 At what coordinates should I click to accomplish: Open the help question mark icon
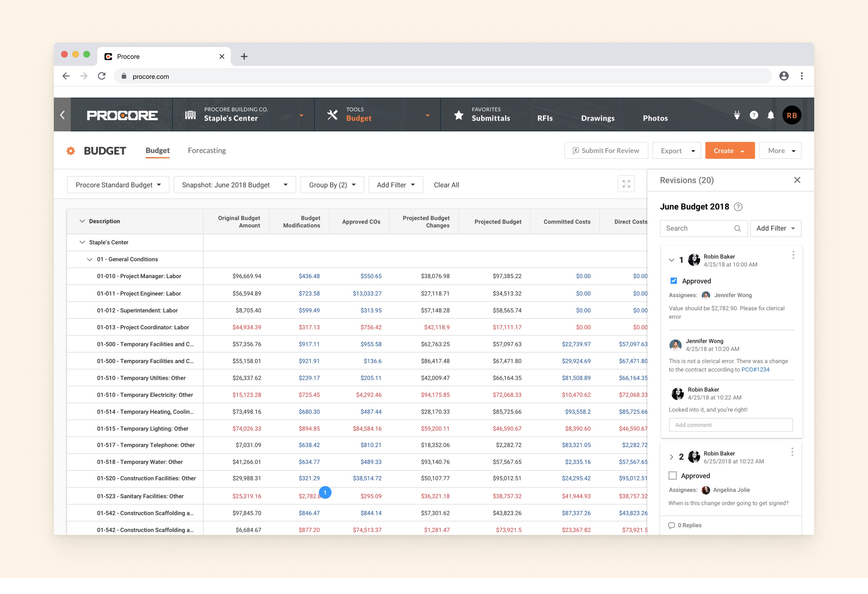tap(754, 115)
